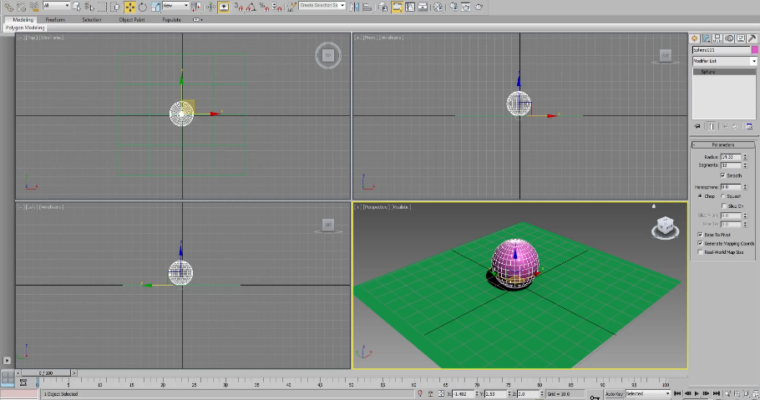
Task: Activate the Select and Scale tool
Action: (x=156, y=7)
